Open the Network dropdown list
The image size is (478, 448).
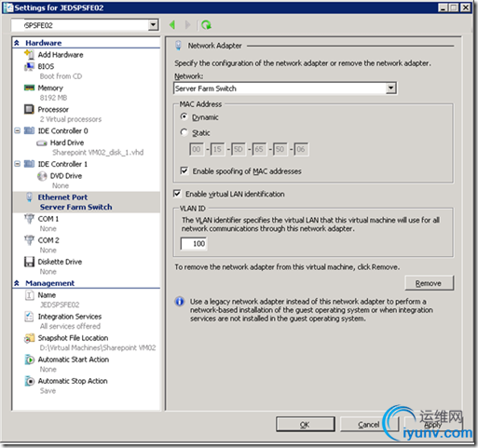coord(390,88)
